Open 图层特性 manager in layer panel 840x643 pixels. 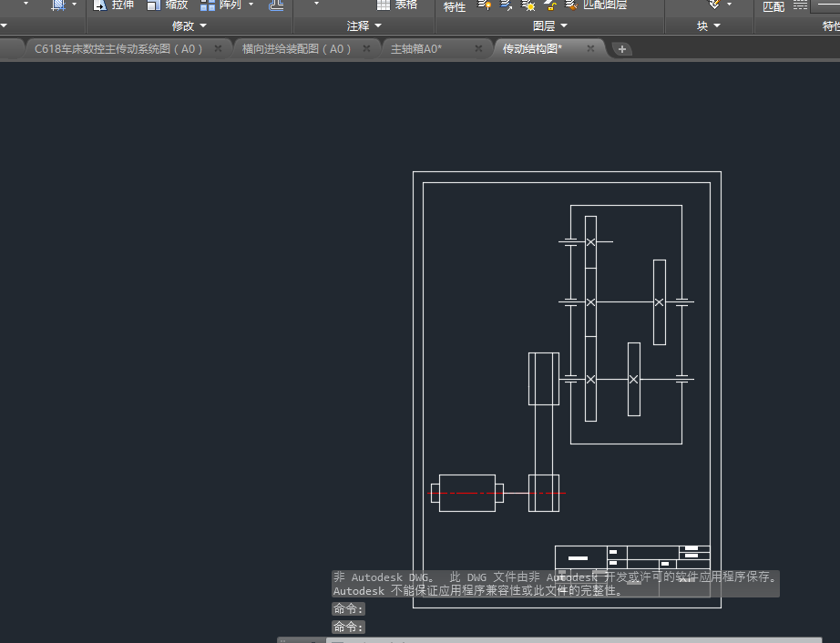tap(454, 6)
